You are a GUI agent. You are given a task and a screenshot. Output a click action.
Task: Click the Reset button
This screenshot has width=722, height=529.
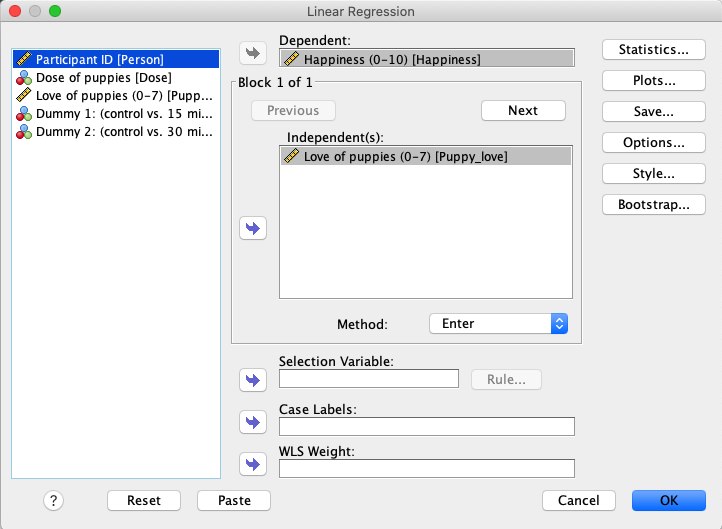click(x=144, y=500)
